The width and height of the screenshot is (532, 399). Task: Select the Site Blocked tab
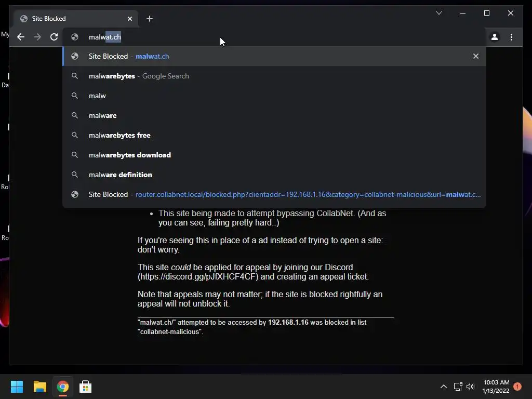coord(76,19)
